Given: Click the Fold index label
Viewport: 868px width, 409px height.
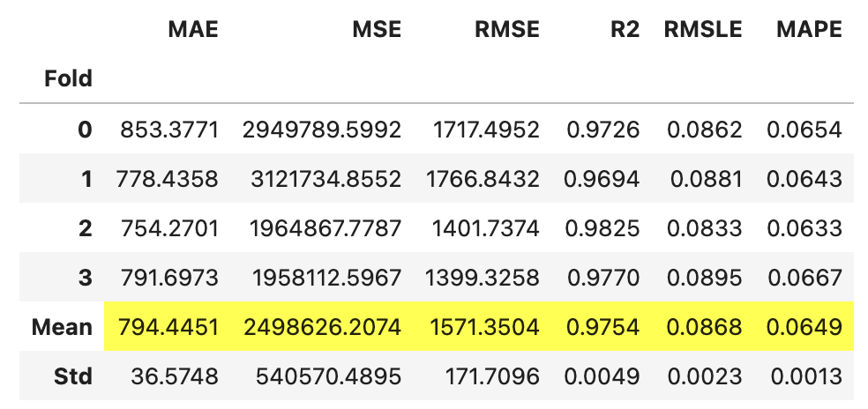Looking at the screenshot, I should click(68, 78).
